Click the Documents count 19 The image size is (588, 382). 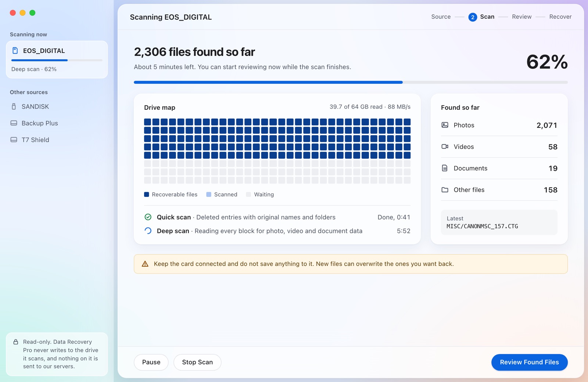tap(553, 168)
